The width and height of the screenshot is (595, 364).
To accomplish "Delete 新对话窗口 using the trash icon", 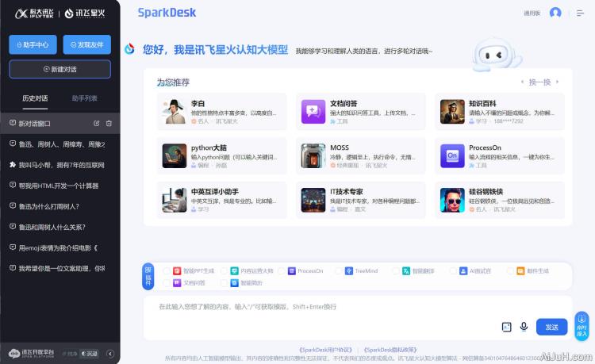I will click(109, 124).
